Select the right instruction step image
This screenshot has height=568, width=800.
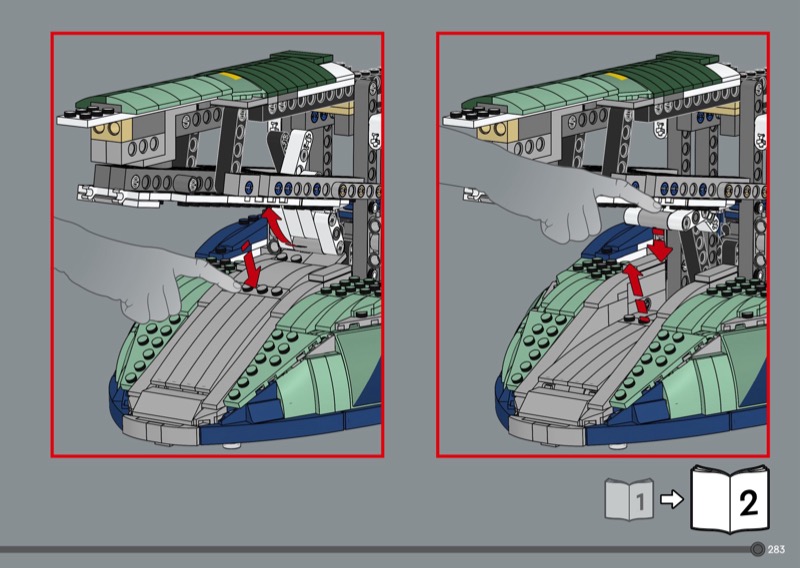pos(603,244)
